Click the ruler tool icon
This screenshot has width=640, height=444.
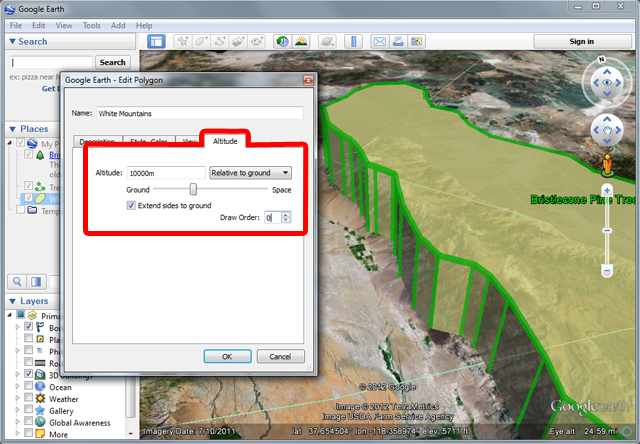click(354, 41)
